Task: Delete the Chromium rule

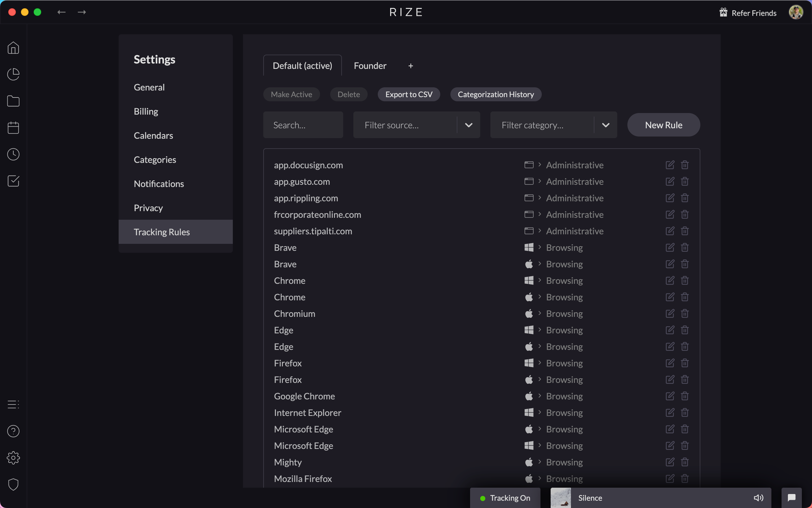Action: click(685, 313)
